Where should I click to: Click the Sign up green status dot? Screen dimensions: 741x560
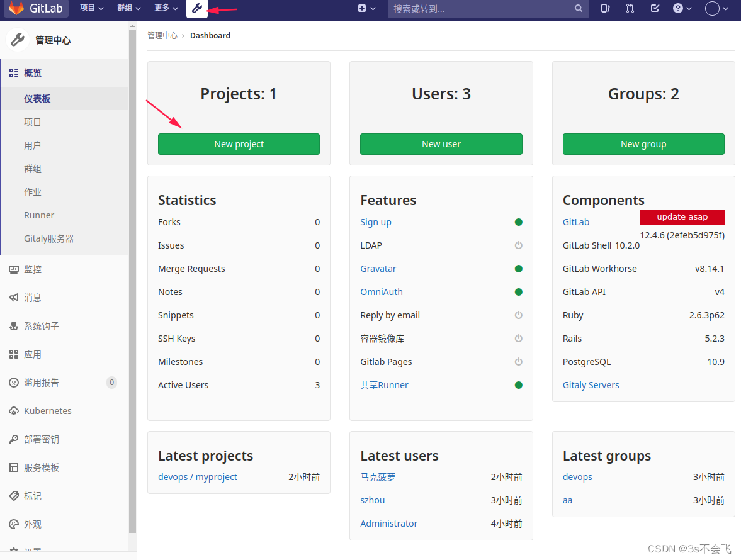[x=518, y=222]
